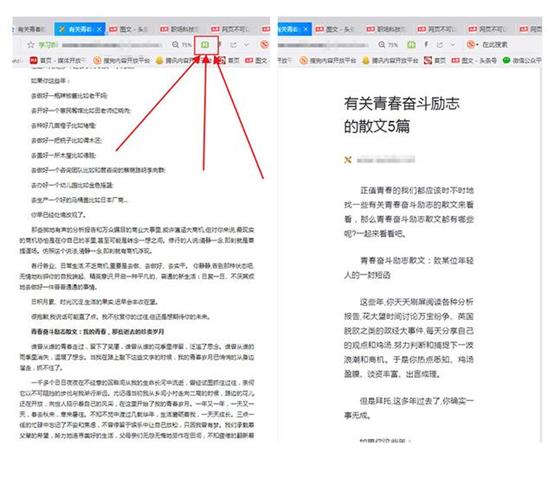This screenshot has width=554, height=484.
Task: Click the address bar URL in right window
Action: click(x=323, y=45)
